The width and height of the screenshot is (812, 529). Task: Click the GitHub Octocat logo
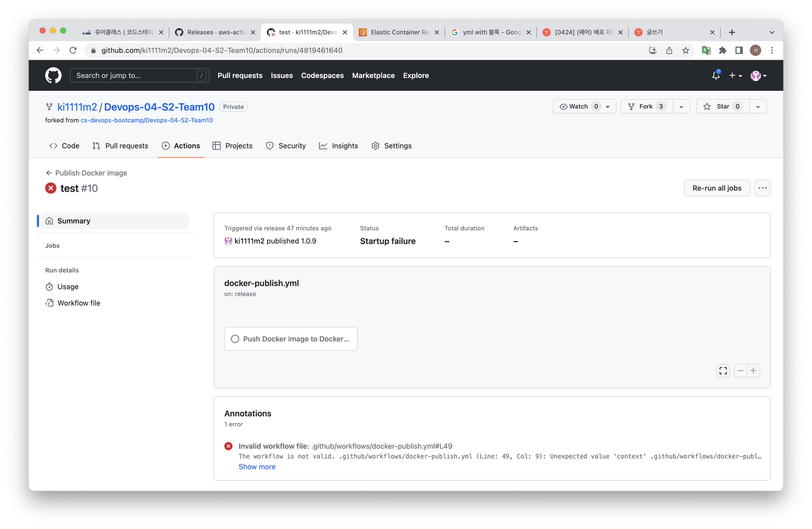click(53, 75)
